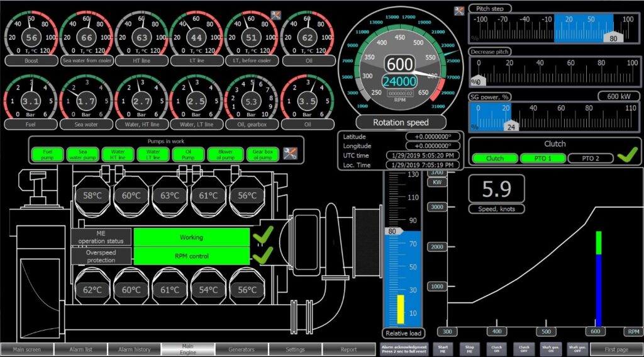The height and width of the screenshot is (357, 644).
Task: Open the Generators tab
Action: click(241, 349)
